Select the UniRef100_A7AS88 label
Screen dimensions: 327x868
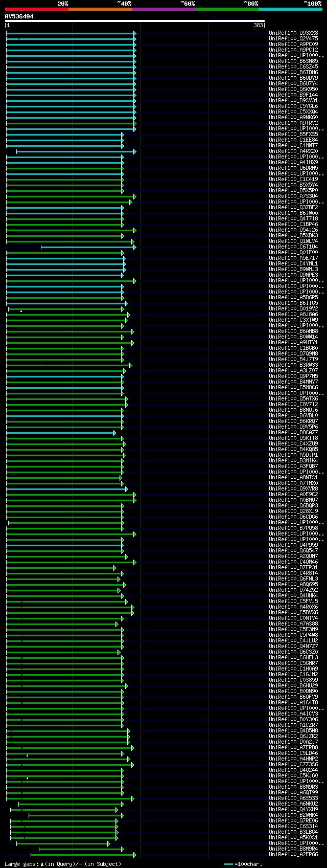click(x=293, y=624)
